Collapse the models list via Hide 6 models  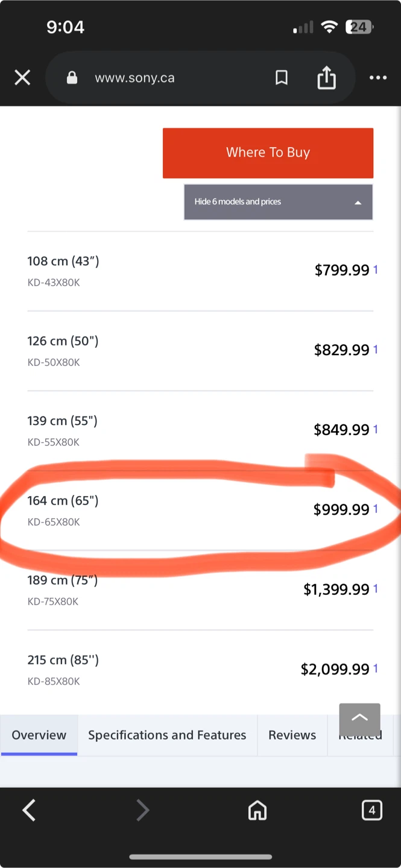click(x=238, y=201)
